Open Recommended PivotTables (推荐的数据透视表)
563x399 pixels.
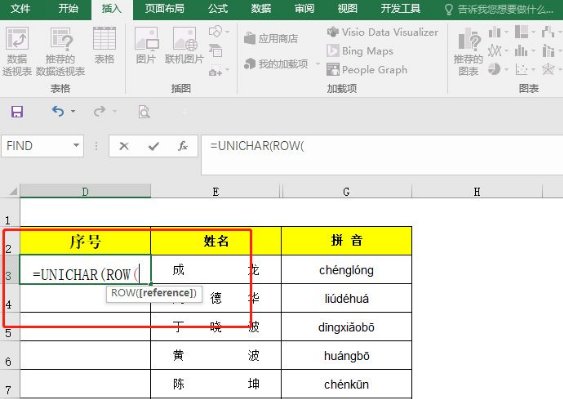click(60, 51)
